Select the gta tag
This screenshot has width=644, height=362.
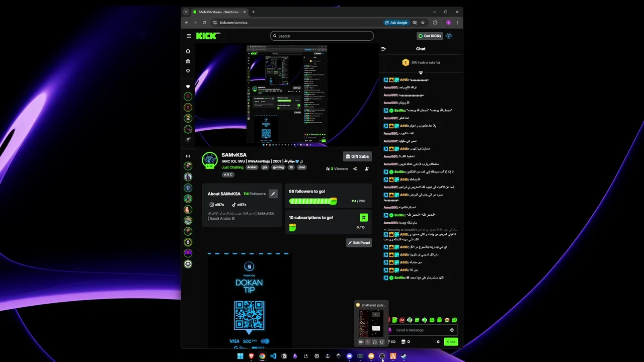(265, 167)
